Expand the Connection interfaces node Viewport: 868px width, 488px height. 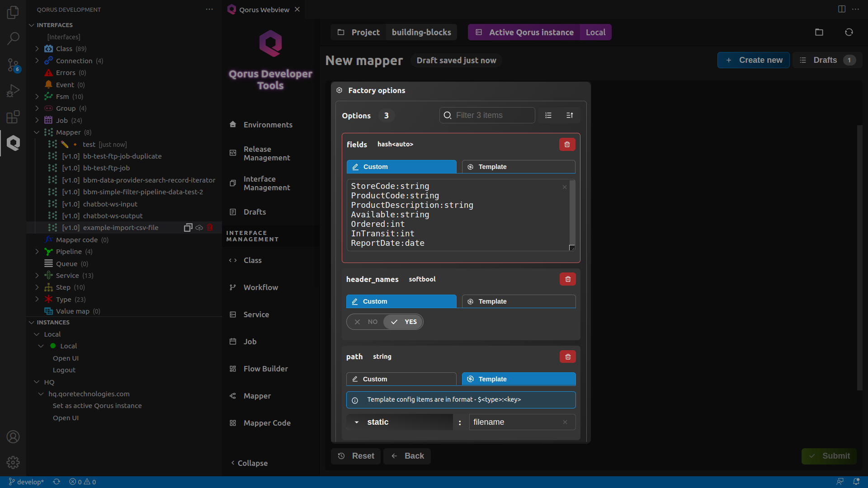[x=37, y=61]
